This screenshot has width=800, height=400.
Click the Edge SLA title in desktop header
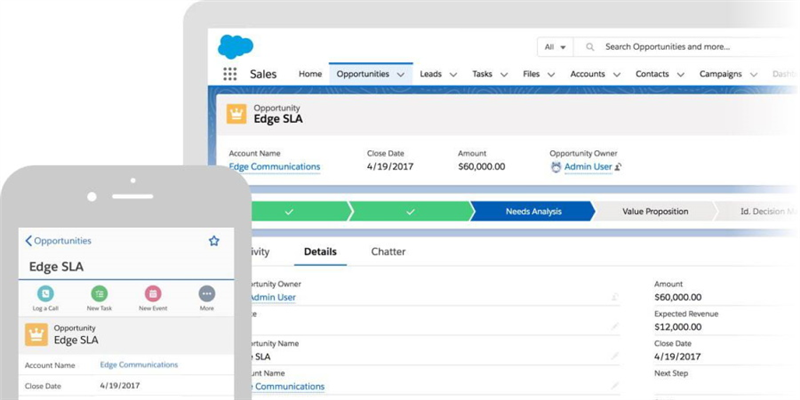coord(278,119)
